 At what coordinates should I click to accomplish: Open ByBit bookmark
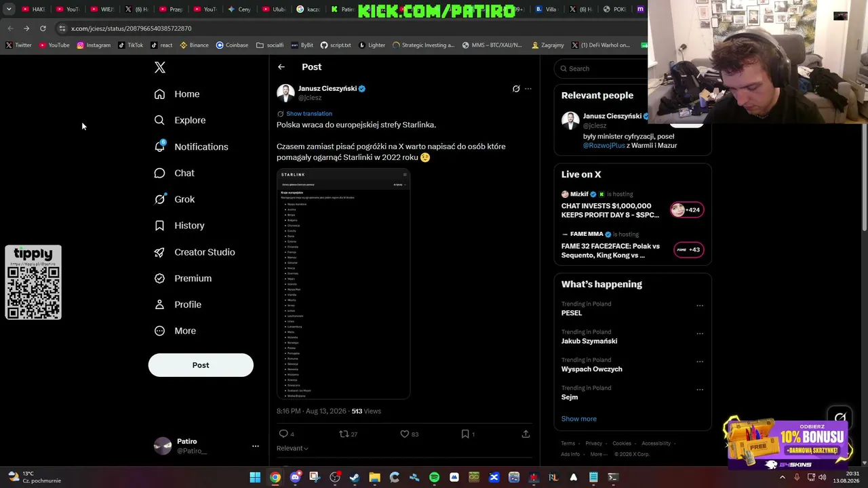pos(302,45)
